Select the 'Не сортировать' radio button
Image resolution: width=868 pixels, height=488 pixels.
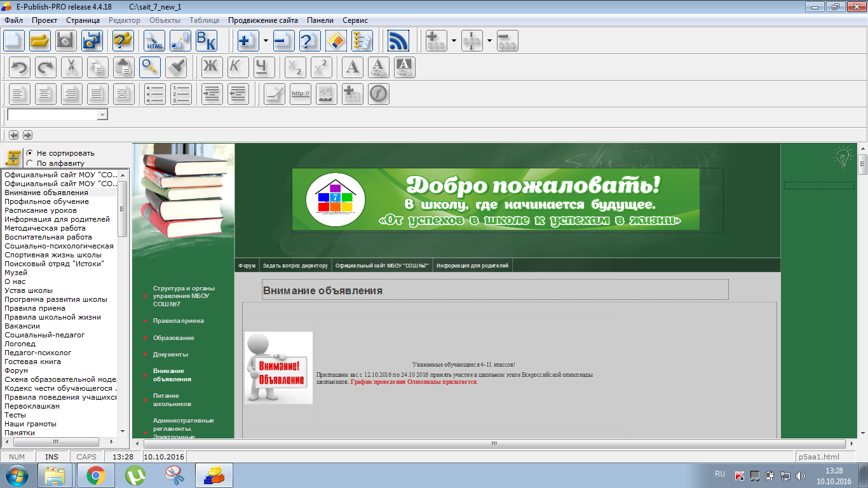pyautogui.click(x=30, y=153)
